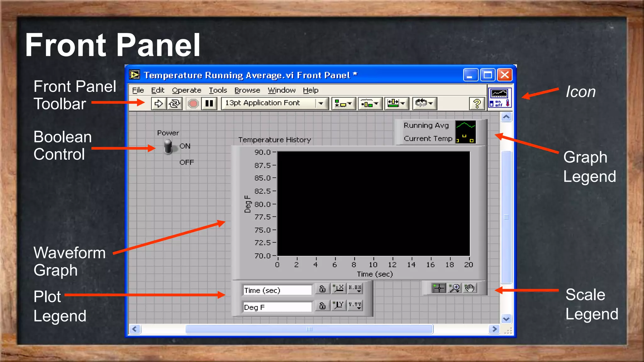Click the ON label of Power switch
This screenshot has width=644, height=362.
(x=185, y=146)
